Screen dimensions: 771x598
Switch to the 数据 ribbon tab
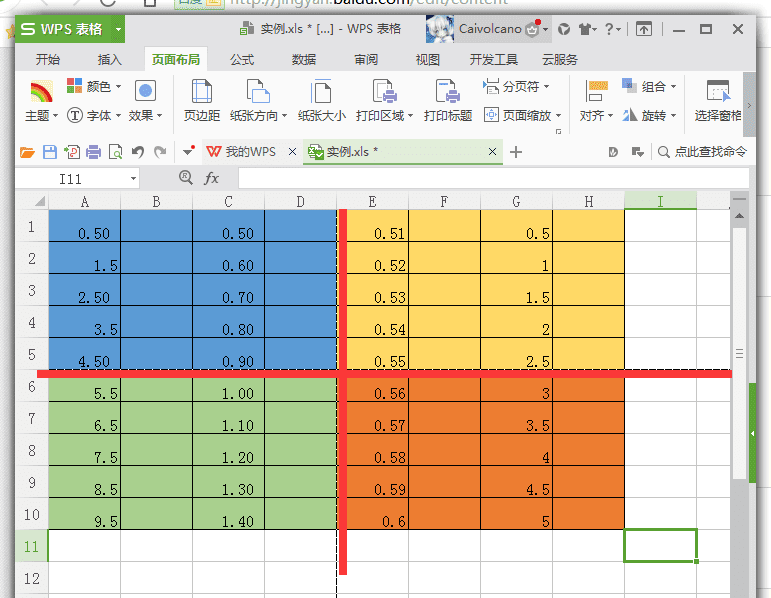304,60
